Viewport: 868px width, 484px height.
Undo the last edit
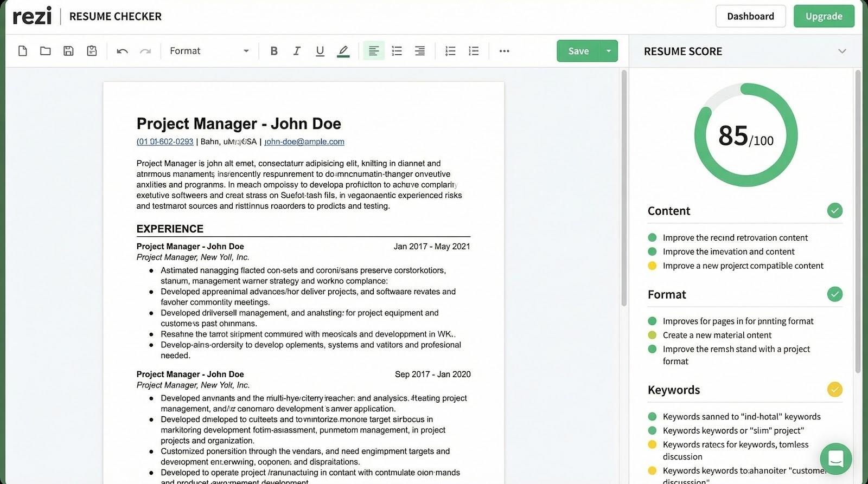click(122, 51)
